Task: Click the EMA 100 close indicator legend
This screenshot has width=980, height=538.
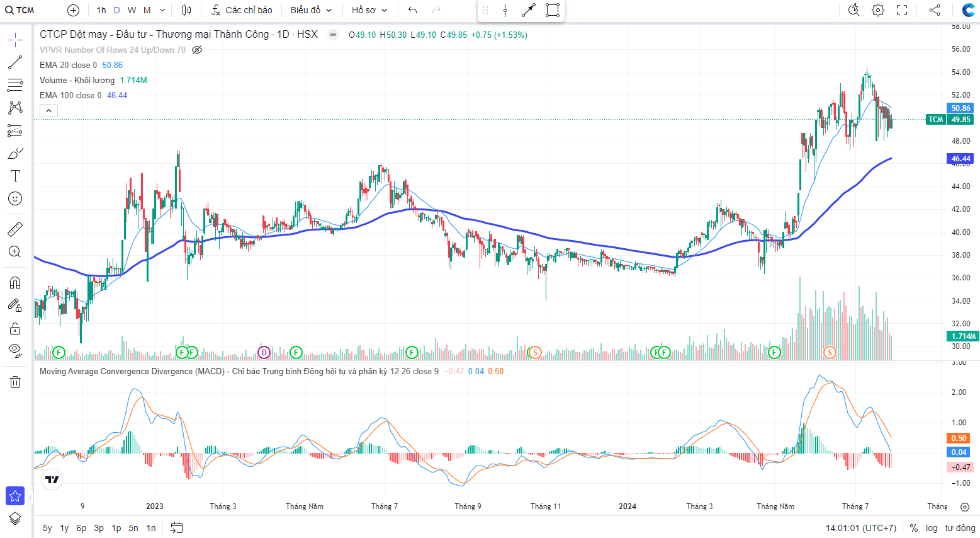Action: tap(70, 95)
